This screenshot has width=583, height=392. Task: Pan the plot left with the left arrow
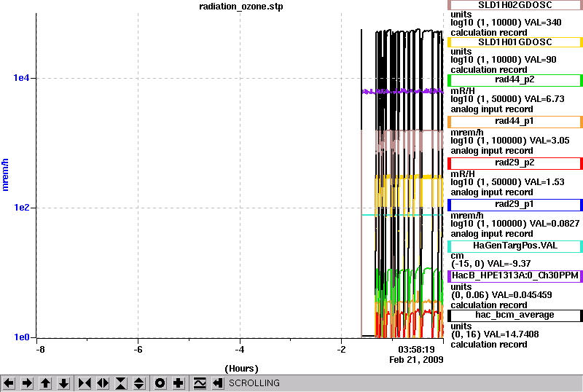tap(9, 383)
